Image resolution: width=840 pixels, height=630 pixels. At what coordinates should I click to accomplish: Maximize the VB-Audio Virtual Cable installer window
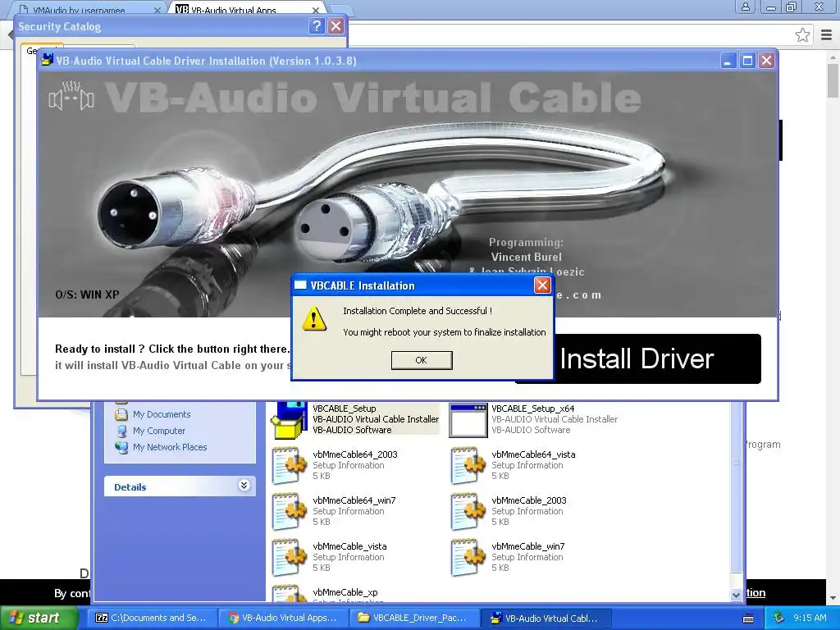coord(747,61)
